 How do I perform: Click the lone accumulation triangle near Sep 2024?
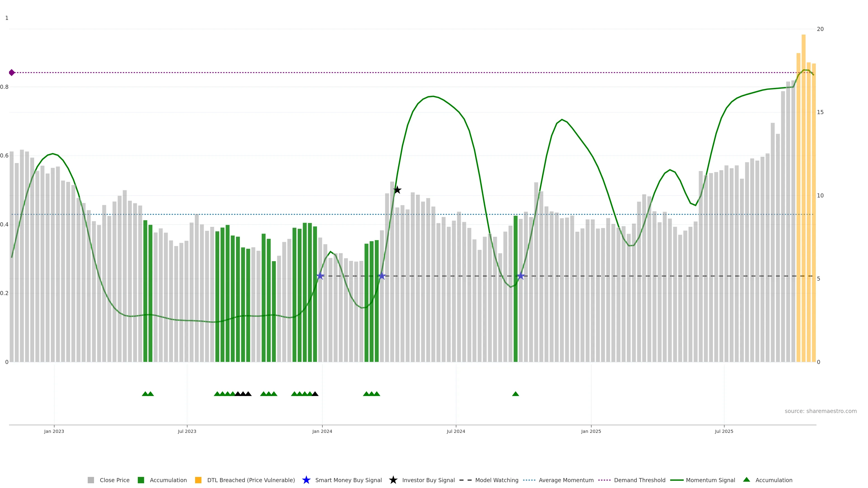click(x=515, y=394)
